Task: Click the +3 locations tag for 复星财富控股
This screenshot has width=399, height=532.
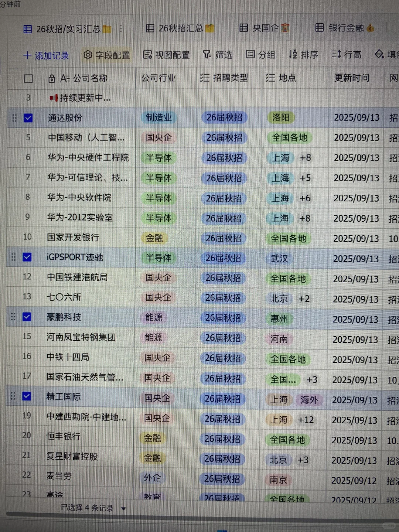Action: point(303,460)
